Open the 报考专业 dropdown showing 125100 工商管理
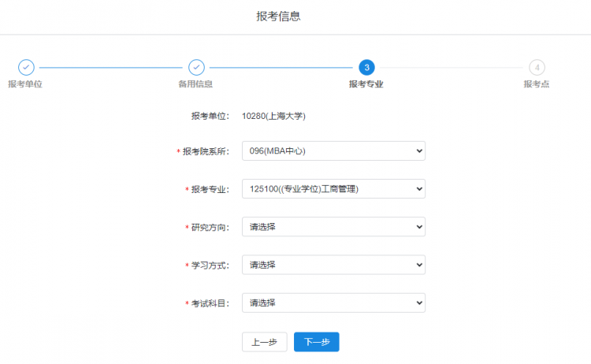Image resolution: width=591 pixels, height=364 pixels. click(x=333, y=189)
